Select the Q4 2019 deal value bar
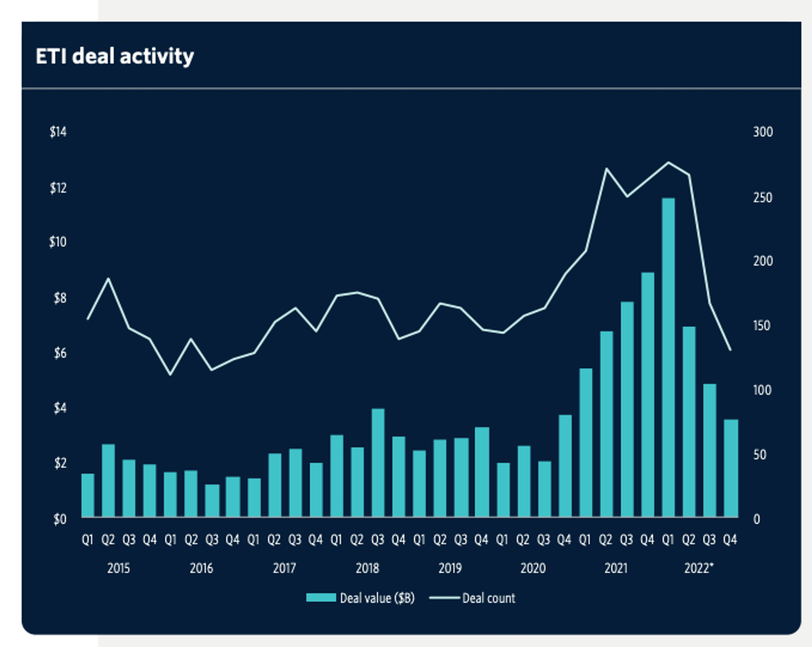Screen dimensions: 812x647 point(482,472)
